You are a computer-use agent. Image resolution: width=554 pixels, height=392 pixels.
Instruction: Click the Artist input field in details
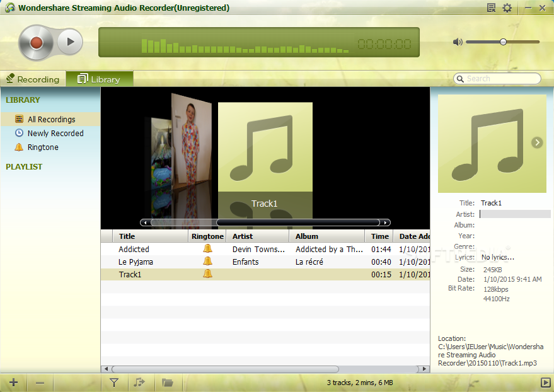click(x=515, y=214)
